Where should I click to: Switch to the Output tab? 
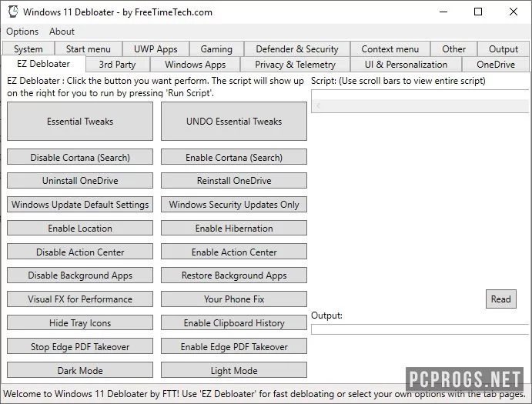click(x=504, y=49)
